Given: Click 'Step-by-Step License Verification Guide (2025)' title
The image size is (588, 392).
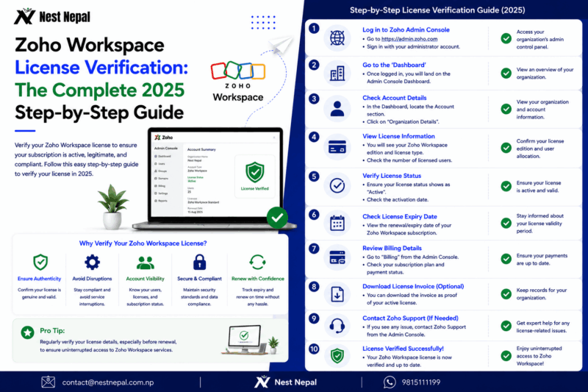Looking at the screenshot, I should pyautogui.click(x=437, y=10).
